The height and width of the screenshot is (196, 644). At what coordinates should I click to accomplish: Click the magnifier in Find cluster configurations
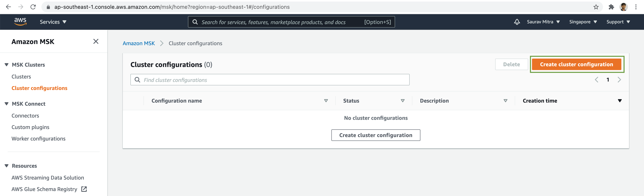coord(137,80)
